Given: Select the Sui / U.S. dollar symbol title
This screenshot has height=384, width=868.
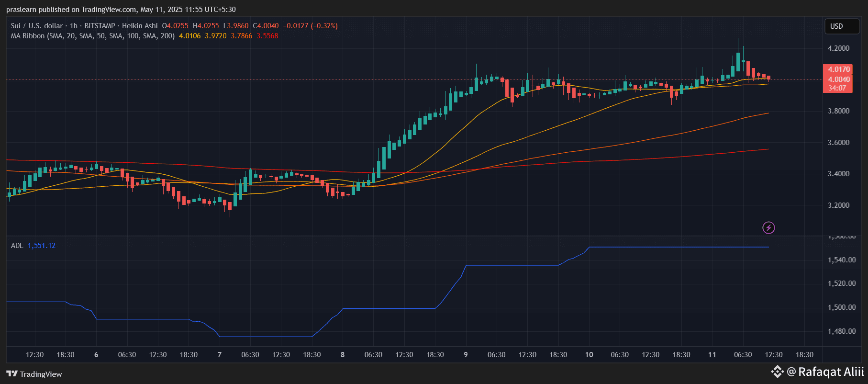Looking at the screenshot, I should (37, 26).
